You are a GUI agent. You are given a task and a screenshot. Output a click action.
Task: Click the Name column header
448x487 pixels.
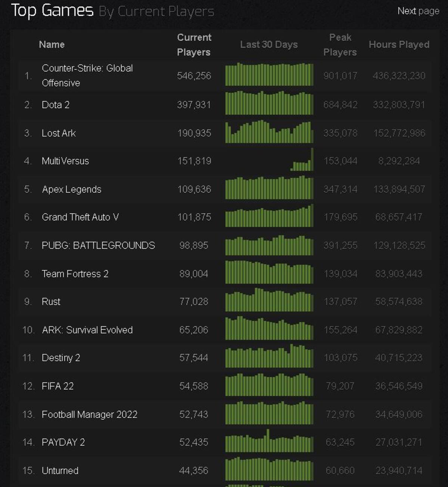pyautogui.click(x=52, y=45)
